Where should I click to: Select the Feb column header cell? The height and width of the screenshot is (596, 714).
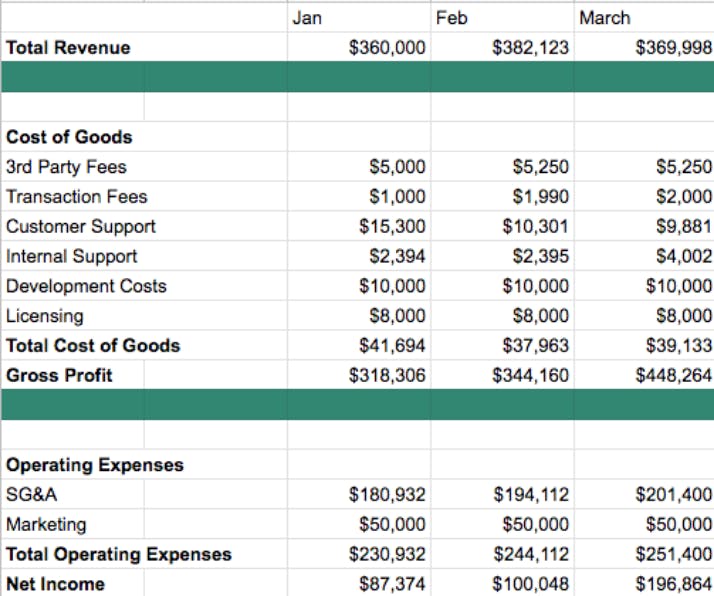501,18
